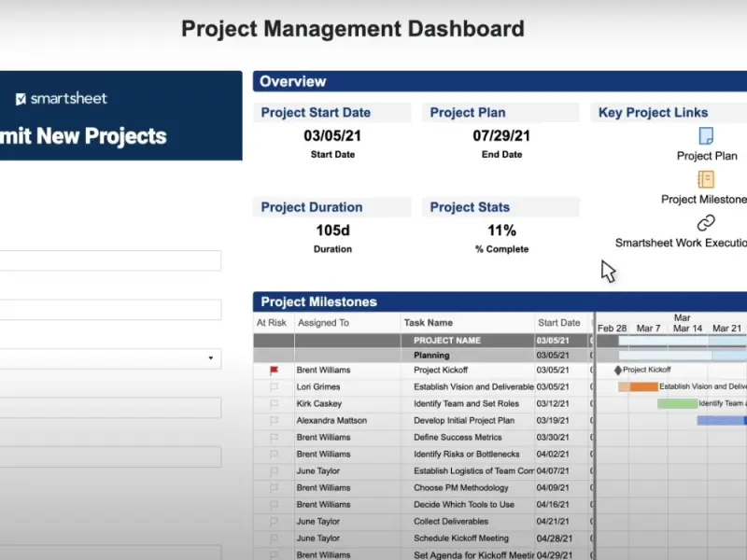Screen dimensions: 747x560
Task: Click the Task Name column header
Action: tap(428, 323)
